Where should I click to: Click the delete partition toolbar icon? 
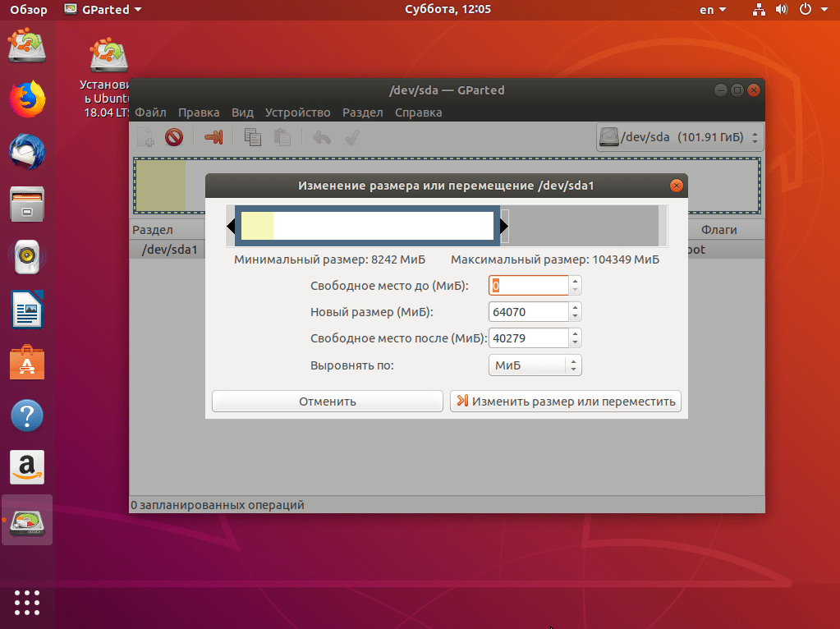coord(174,138)
